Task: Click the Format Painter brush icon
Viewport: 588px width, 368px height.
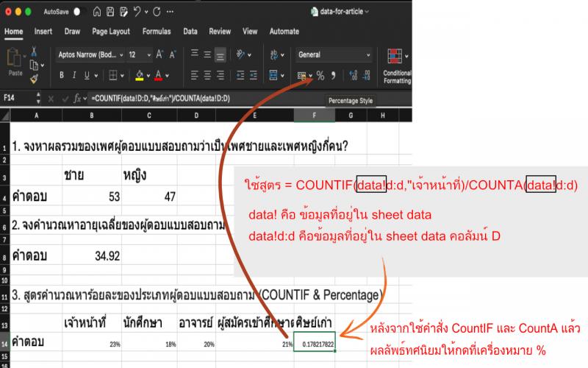Action: 34,78
